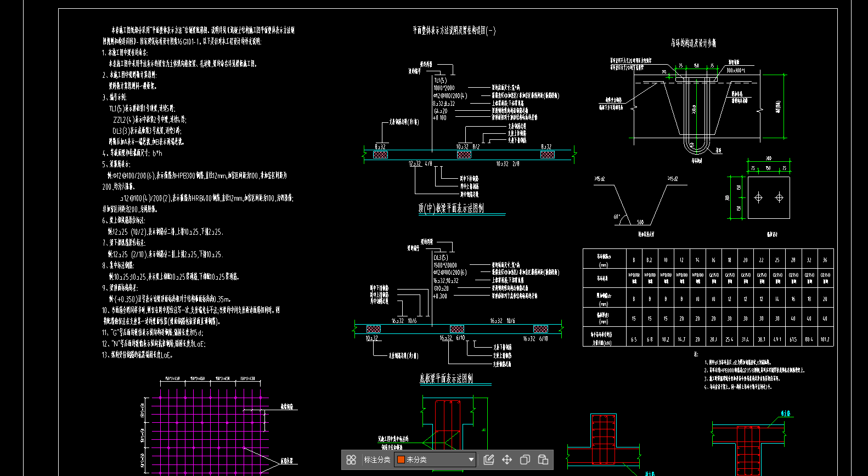Click the 标注分类 label on the toolbar
This screenshot has height=476, width=868.
(377, 460)
